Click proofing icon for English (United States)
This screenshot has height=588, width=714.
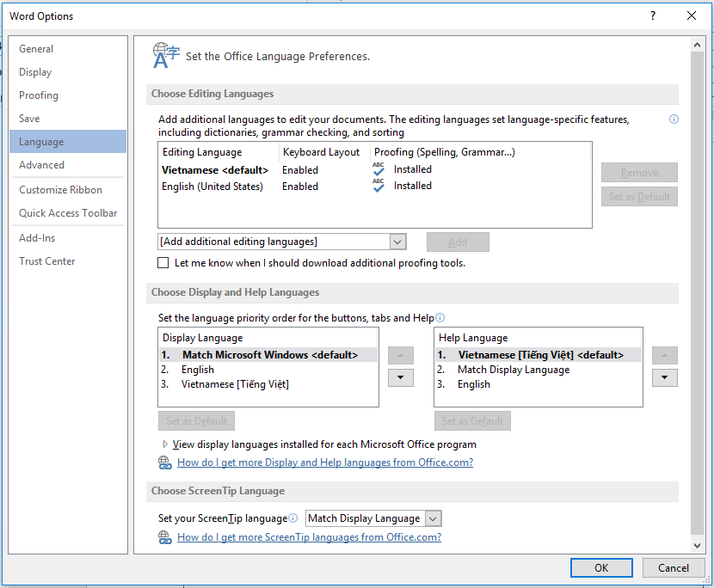click(x=379, y=186)
